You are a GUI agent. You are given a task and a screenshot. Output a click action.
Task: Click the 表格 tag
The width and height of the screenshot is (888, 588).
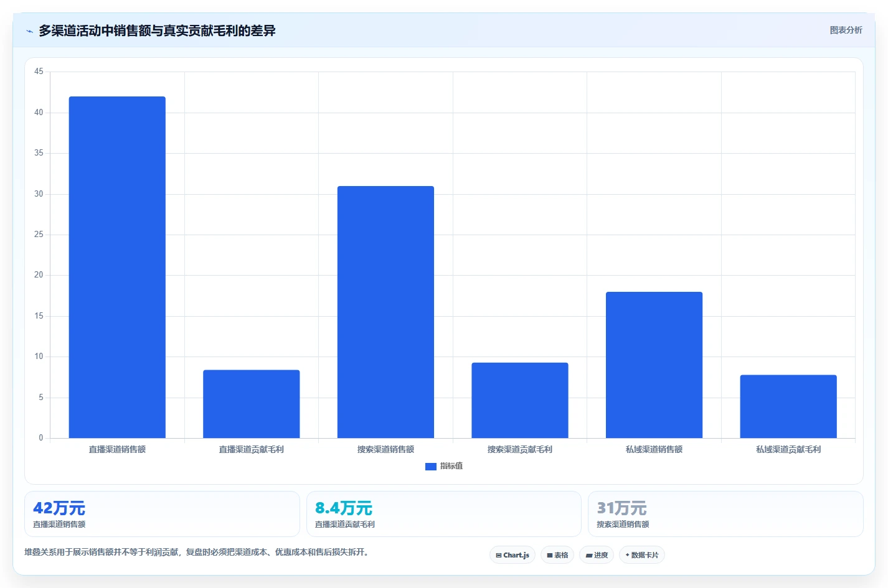click(557, 555)
